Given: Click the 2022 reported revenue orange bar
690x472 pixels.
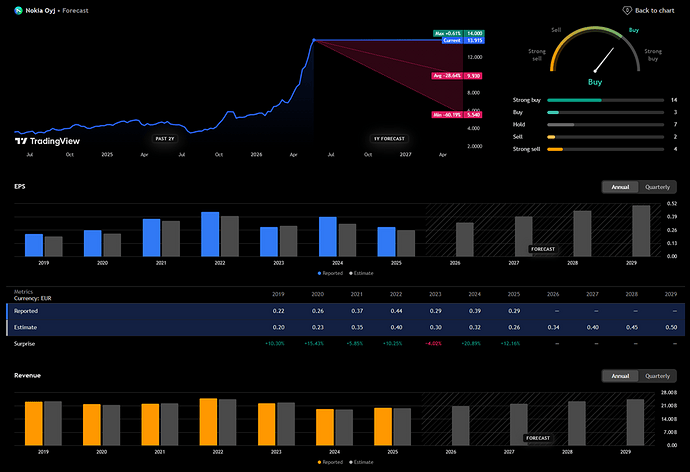Looking at the screenshot, I should pyautogui.click(x=208, y=422).
